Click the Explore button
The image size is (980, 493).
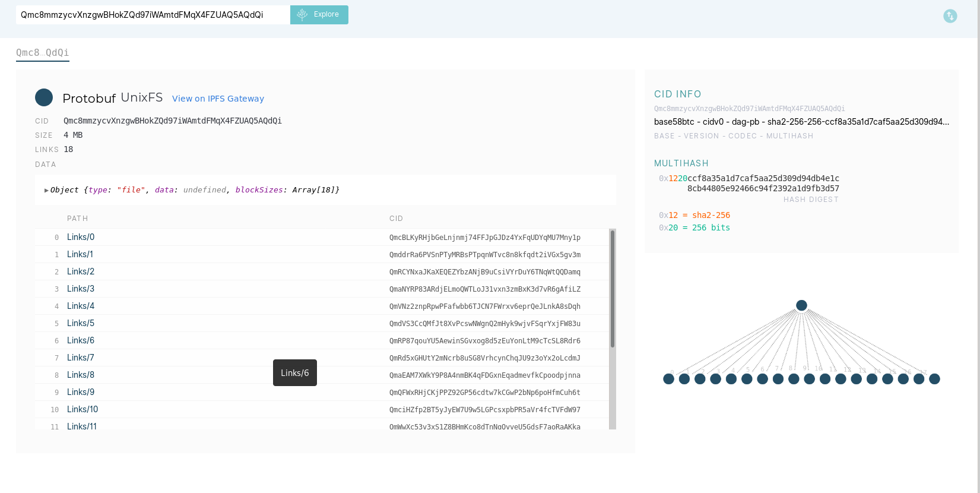coord(319,15)
